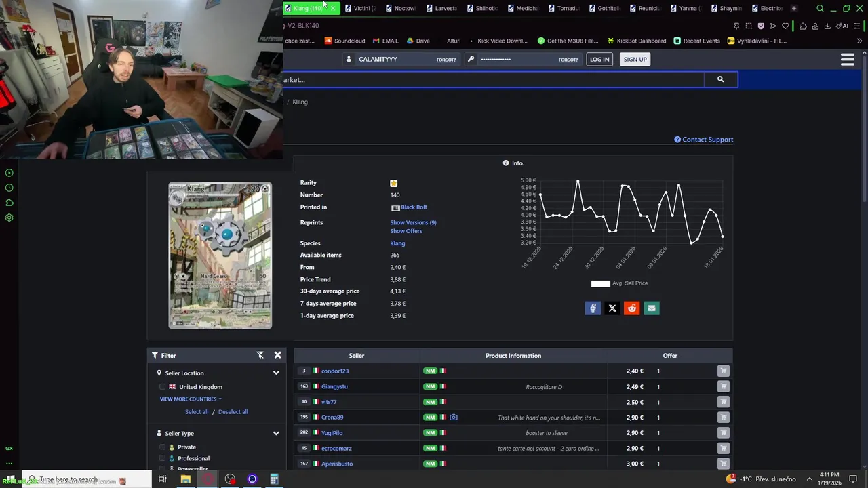The height and width of the screenshot is (488, 868).
Task: Click into the site search input field
Action: pos(494,80)
